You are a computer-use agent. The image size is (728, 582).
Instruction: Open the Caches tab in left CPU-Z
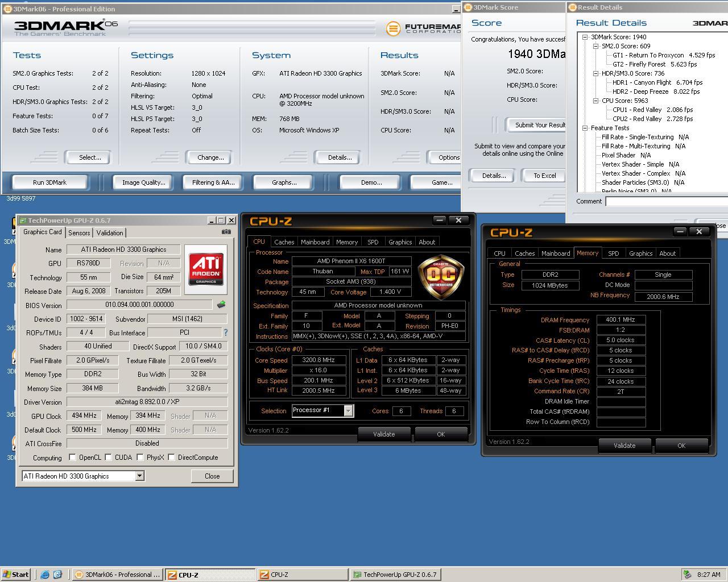[x=284, y=242]
